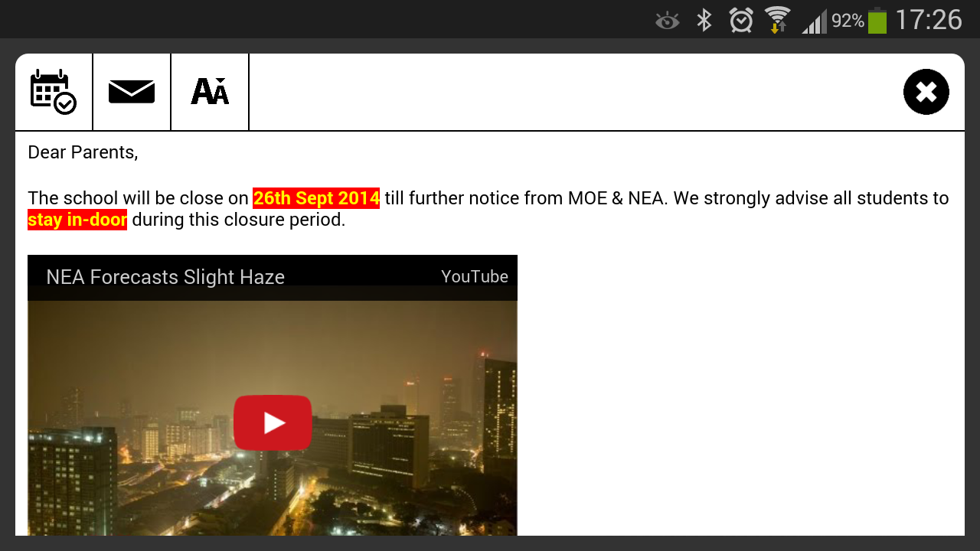The height and width of the screenshot is (551, 980).
Task: Tap the smart stay eye icon
Action: click(668, 21)
